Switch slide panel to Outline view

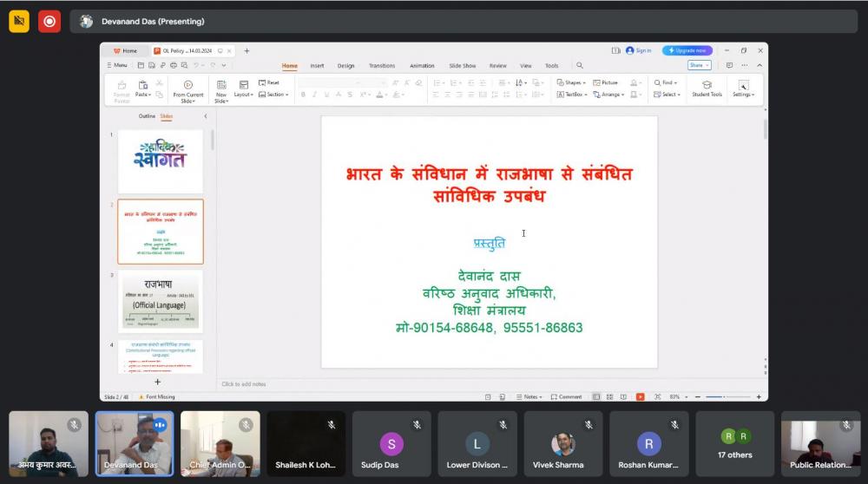tap(147, 116)
